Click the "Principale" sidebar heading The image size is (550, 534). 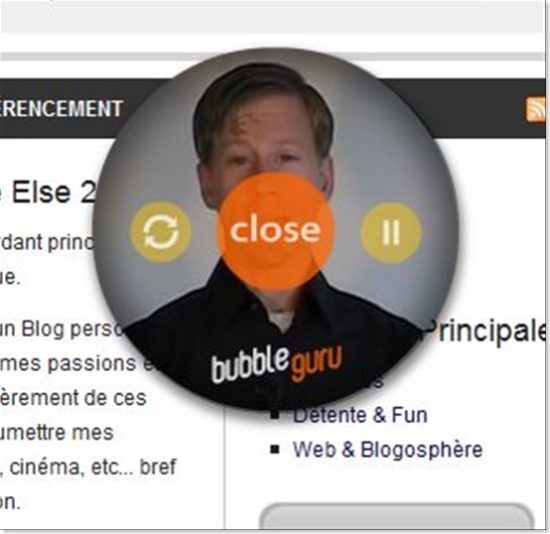click(x=484, y=332)
